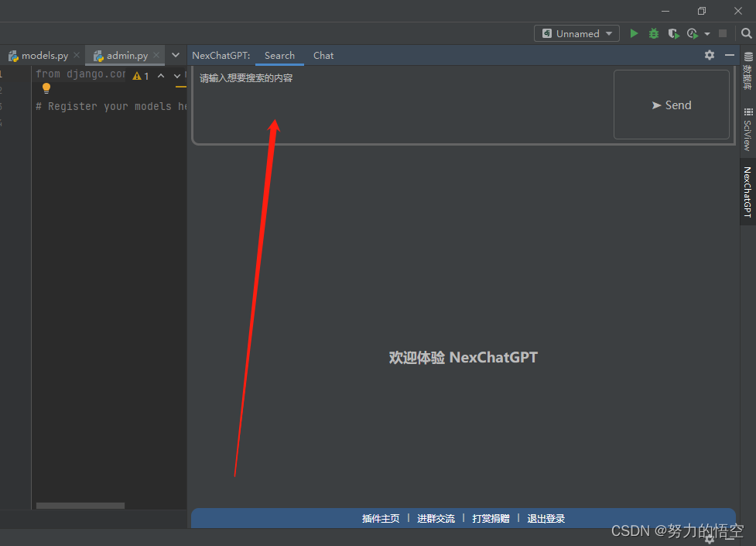Image resolution: width=756 pixels, height=546 pixels.
Task: Switch to the NexChatGPT Chat tab
Action: point(323,56)
